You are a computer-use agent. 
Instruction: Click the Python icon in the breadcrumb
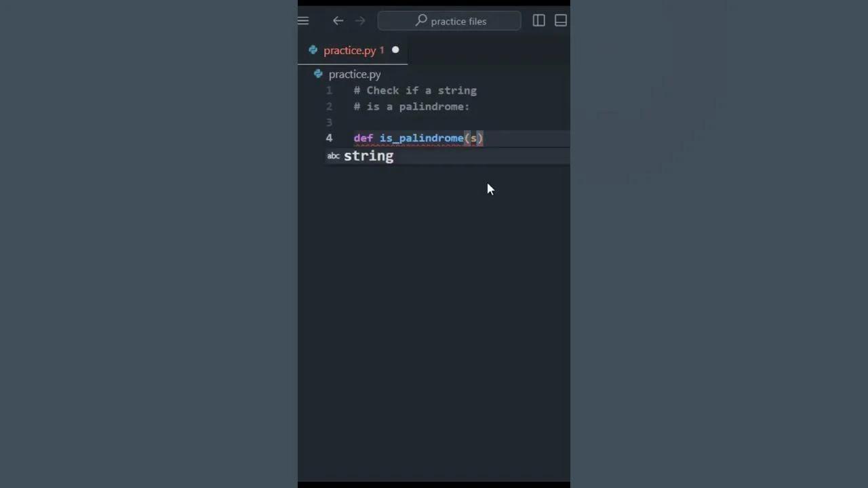[x=318, y=74]
